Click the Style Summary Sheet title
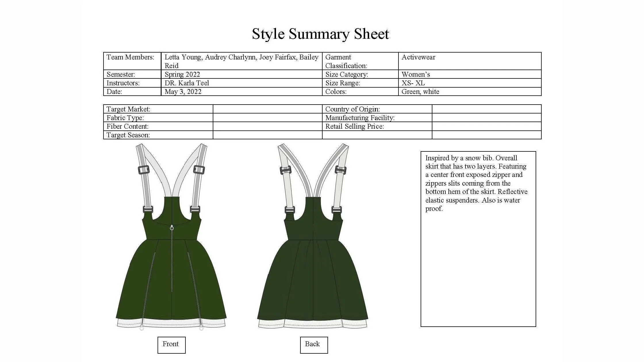644x362 pixels. 320,34
